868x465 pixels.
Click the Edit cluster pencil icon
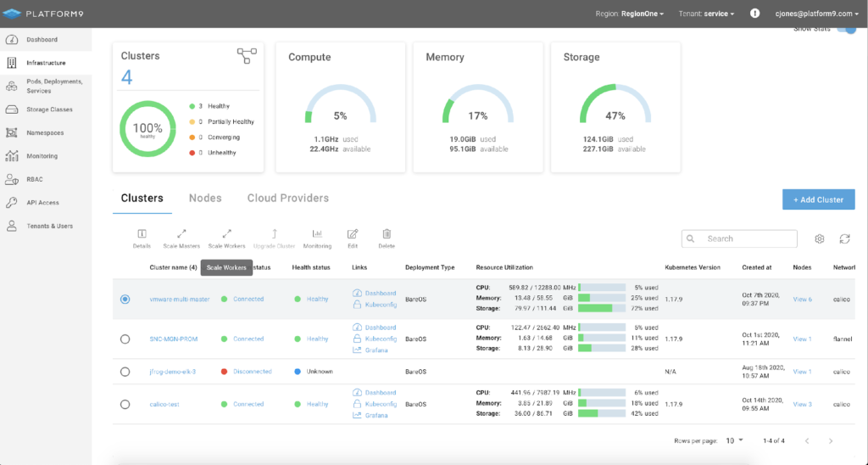click(x=353, y=234)
